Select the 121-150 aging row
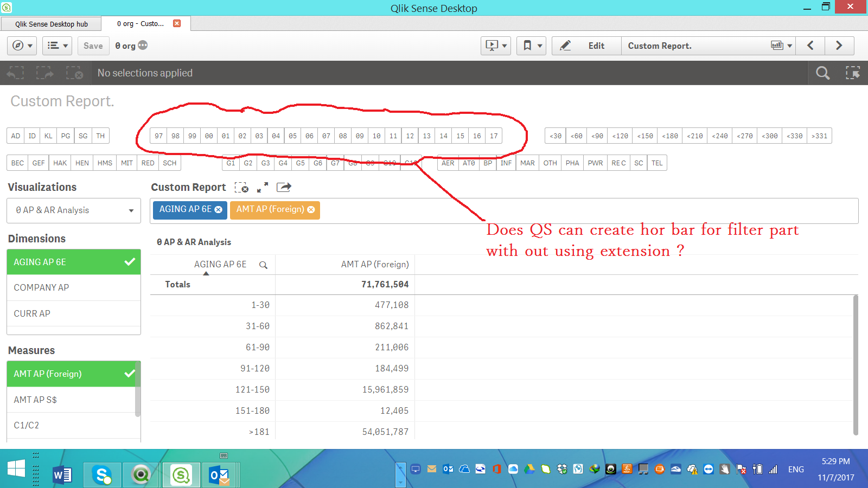The height and width of the screenshot is (488, 868). pos(252,390)
